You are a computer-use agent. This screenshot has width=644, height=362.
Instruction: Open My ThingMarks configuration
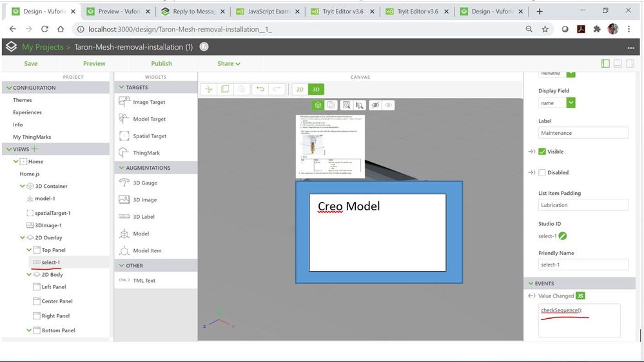[32, 137]
